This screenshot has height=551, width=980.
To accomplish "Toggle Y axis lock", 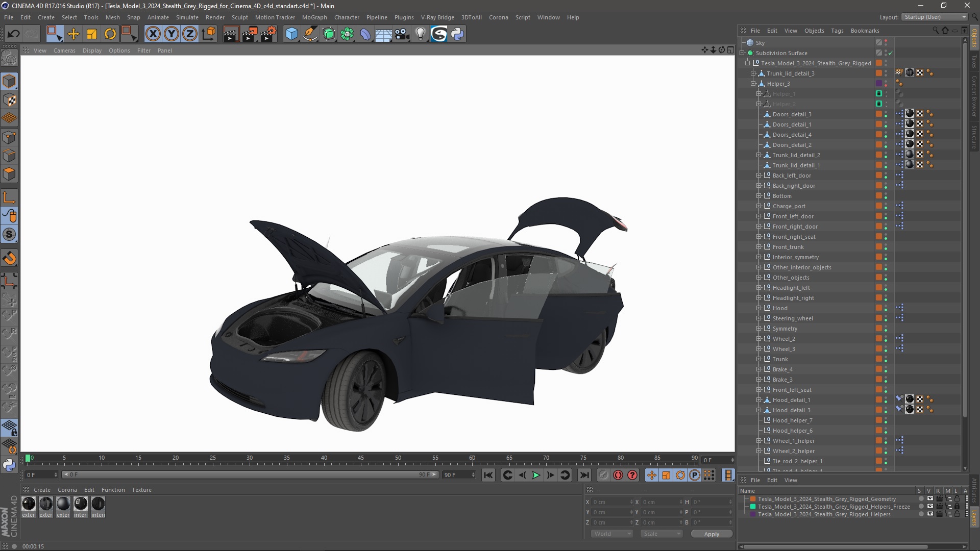I will pos(171,34).
